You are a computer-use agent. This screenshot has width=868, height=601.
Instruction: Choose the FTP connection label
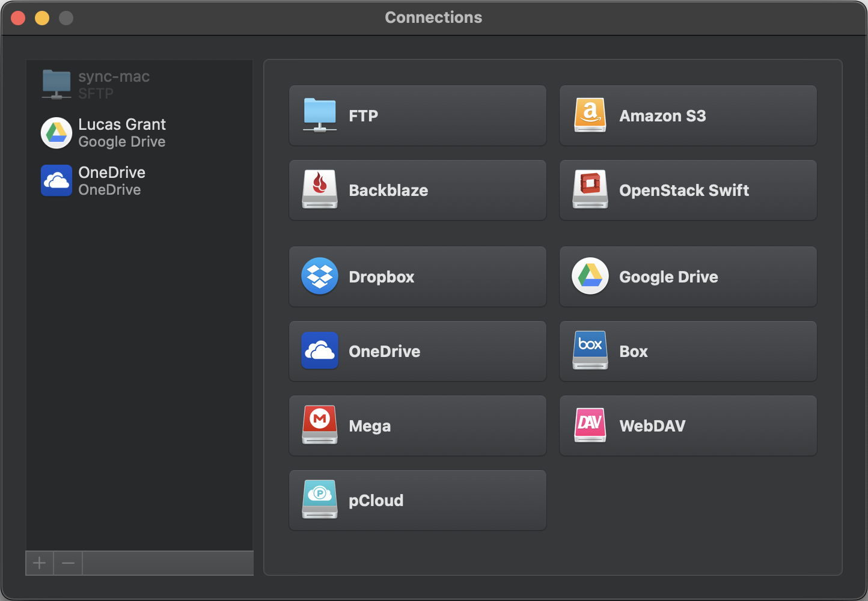click(x=364, y=116)
